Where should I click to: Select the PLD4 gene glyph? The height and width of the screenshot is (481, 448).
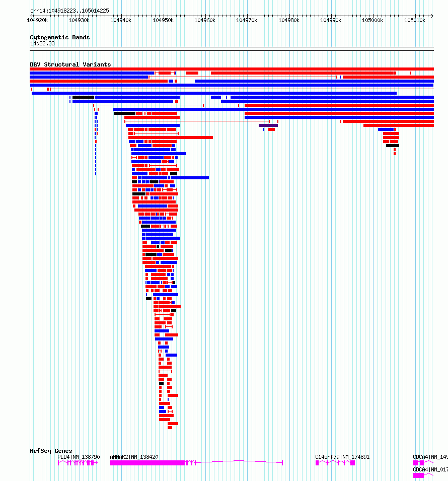78,463
